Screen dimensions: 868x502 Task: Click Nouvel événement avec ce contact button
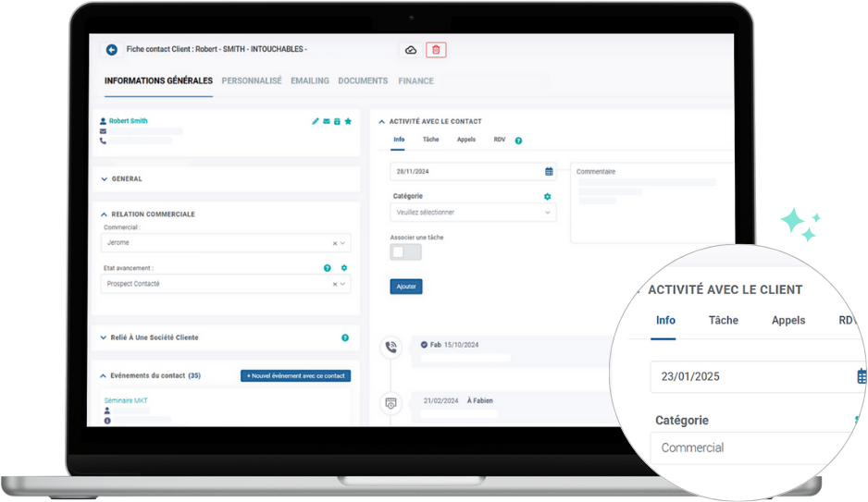point(295,376)
